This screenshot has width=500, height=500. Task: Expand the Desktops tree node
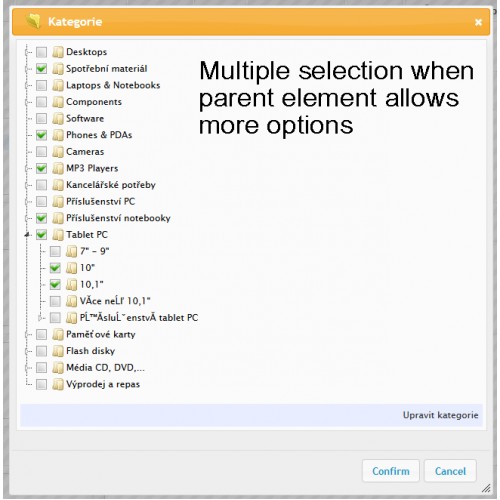28,52
